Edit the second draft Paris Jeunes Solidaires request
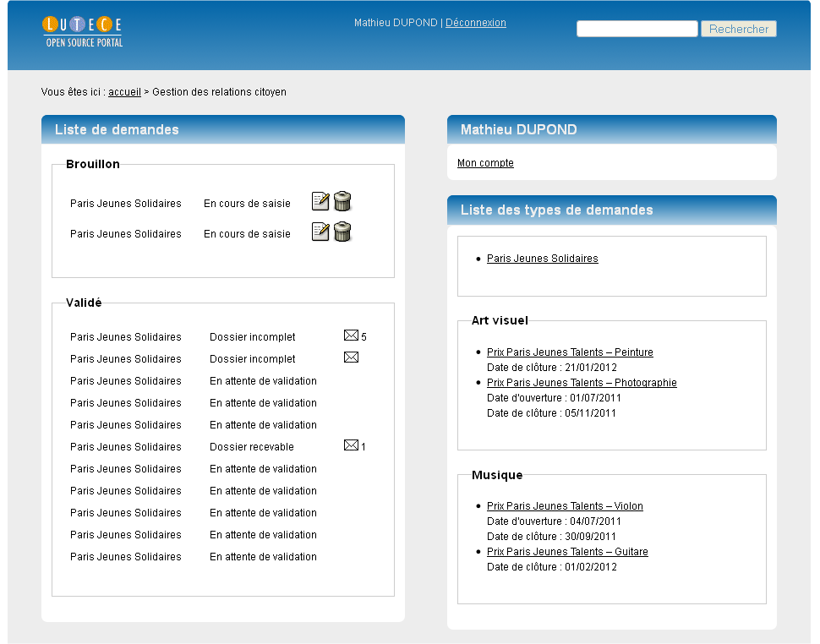 click(x=320, y=232)
